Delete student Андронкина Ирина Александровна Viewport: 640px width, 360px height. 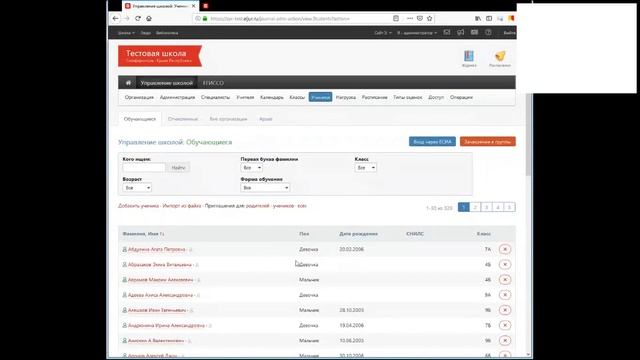505,325
